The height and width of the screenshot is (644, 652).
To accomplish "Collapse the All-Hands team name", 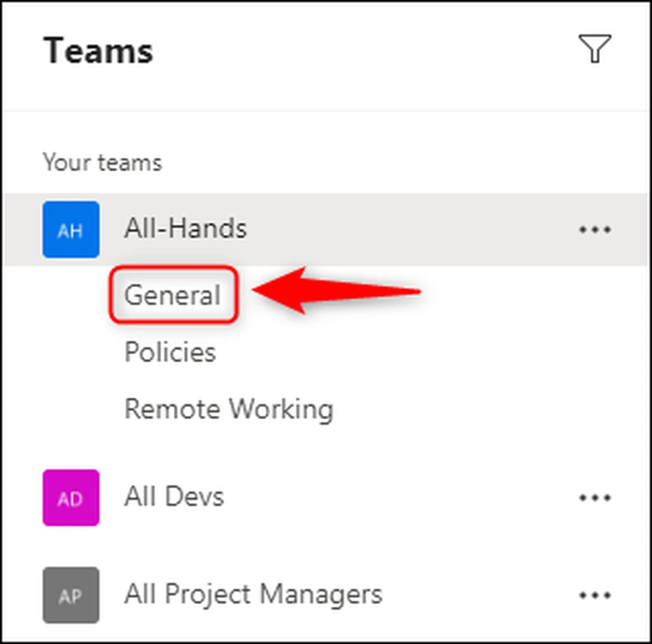I will click(185, 229).
